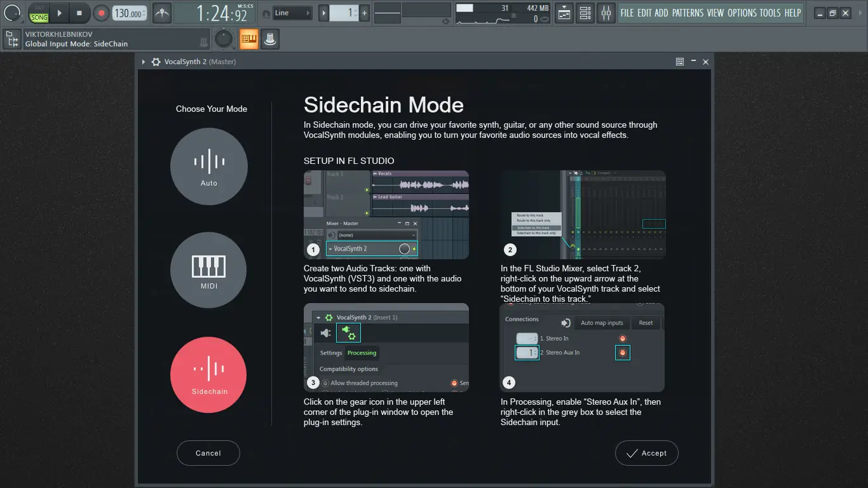The height and width of the screenshot is (488, 868).
Task: Close the VocalSynth 2 plugin window
Action: pyautogui.click(x=705, y=62)
